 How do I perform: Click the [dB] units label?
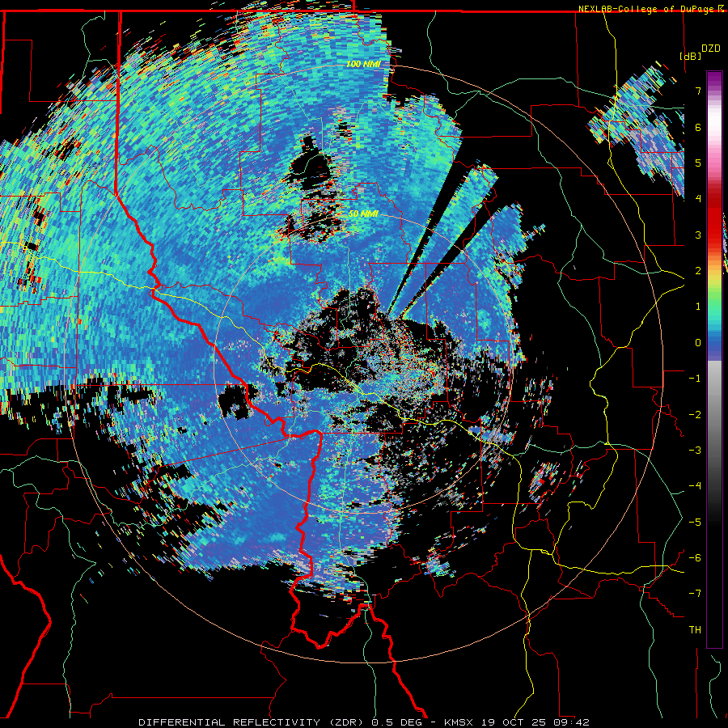coord(691,56)
